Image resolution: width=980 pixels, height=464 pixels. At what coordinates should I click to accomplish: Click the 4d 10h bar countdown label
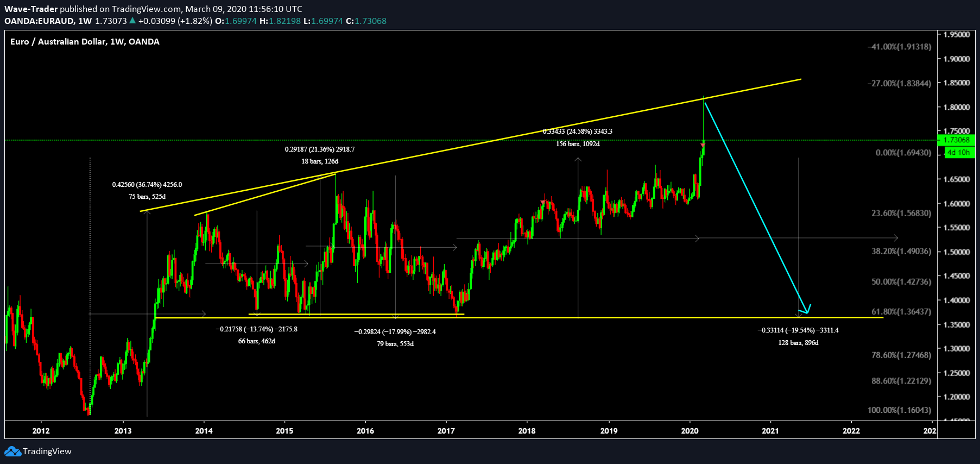[x=958, y=152]
